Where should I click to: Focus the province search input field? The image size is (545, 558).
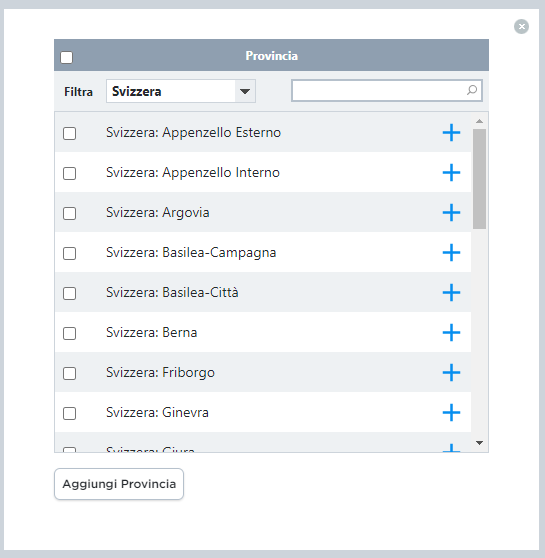387,90
